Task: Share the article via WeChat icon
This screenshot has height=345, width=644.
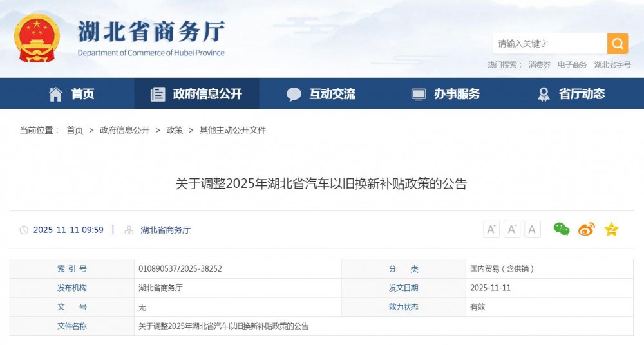Action: click(562, 229)
